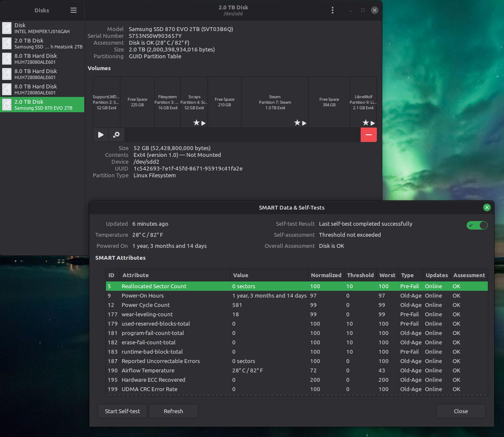Select the Samsung SSD 870 EVO 2TB disk
Viewport: 504px width, 437px height.
tap(42, 105)
